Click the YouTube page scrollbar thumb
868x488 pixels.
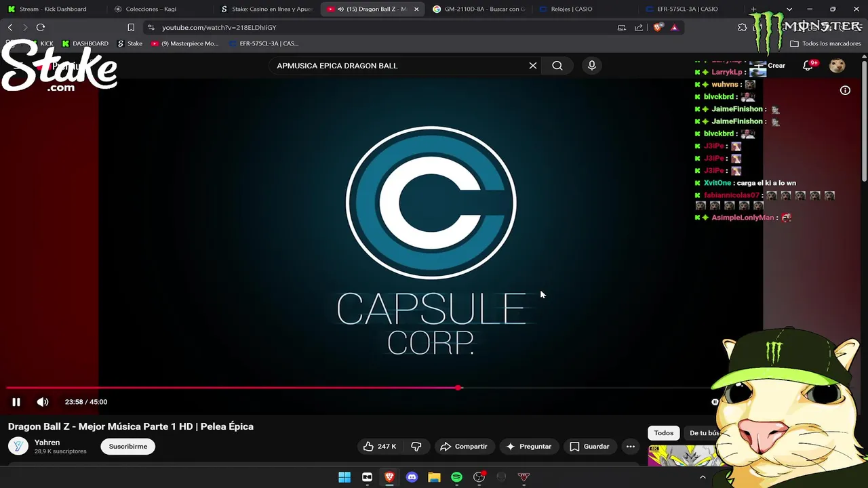864,122
